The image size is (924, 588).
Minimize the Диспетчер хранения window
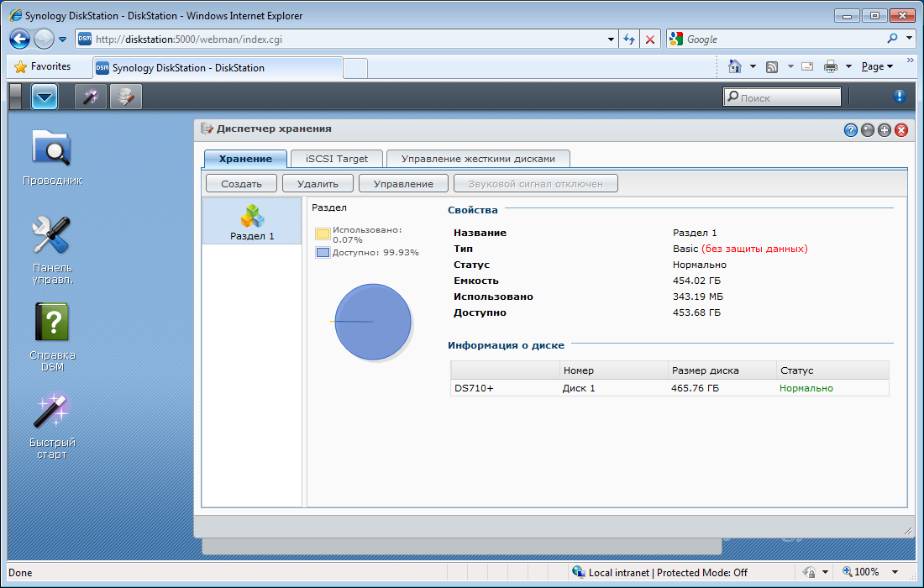point(868,130)
